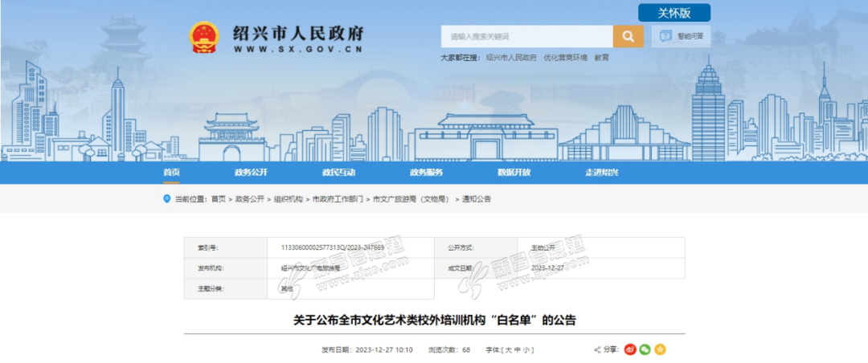Click the share symbol beside 分享

tap(597, 349)
